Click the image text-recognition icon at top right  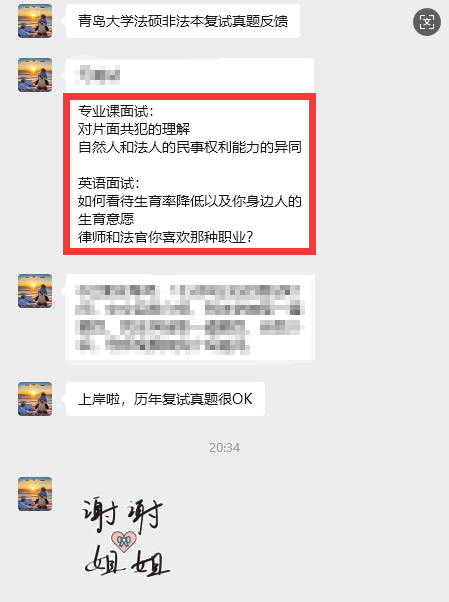427,22
